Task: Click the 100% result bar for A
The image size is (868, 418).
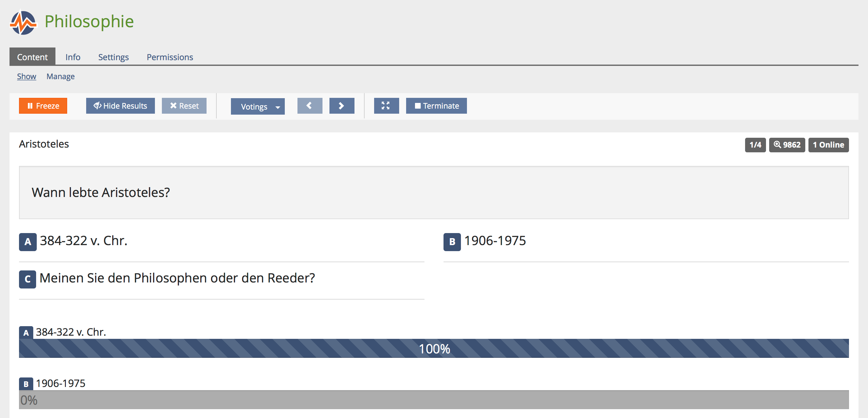Action: 433,348
